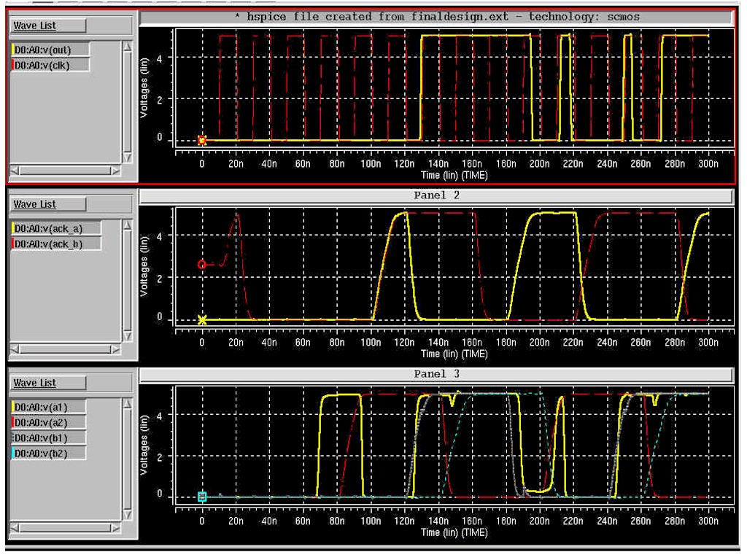Select the D0:A0:v(b1) signal entry
Screen dimensions: 747x560
pos(49,437)
